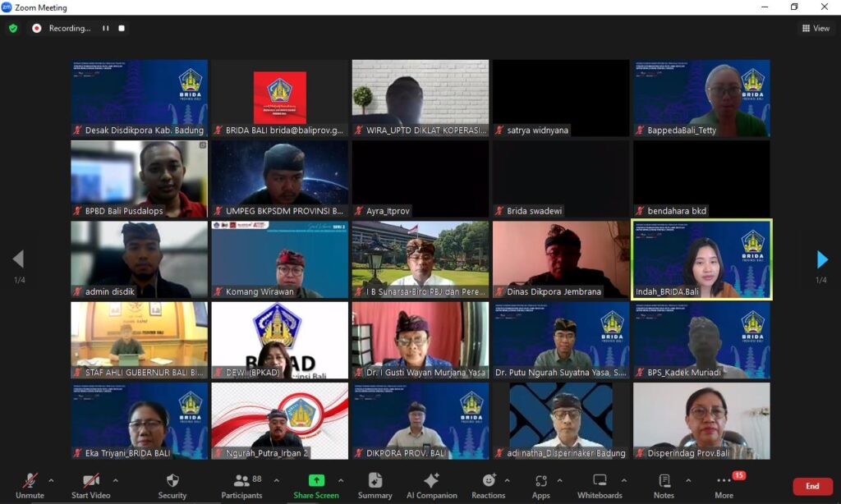841x504 pixels.
Task: Expand the Notes options arrow
Action: 688,480
